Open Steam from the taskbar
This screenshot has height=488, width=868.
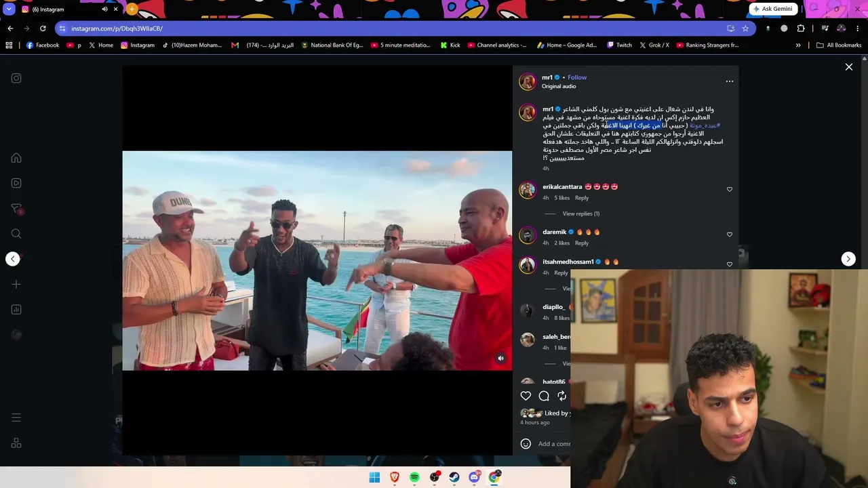[x=454, y=477]
